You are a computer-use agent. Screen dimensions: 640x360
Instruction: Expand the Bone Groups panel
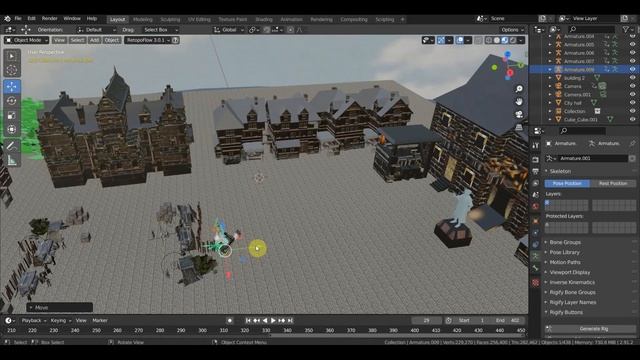pyautogui.click(x=564, y=242)
